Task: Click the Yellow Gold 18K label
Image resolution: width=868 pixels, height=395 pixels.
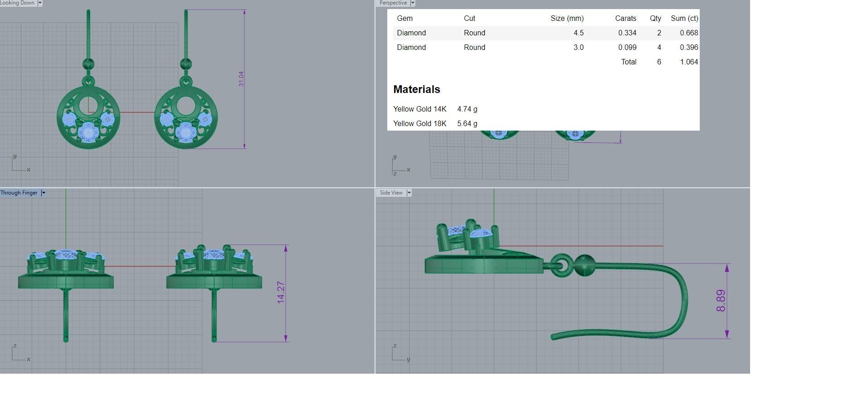Action: pos(419,124)
